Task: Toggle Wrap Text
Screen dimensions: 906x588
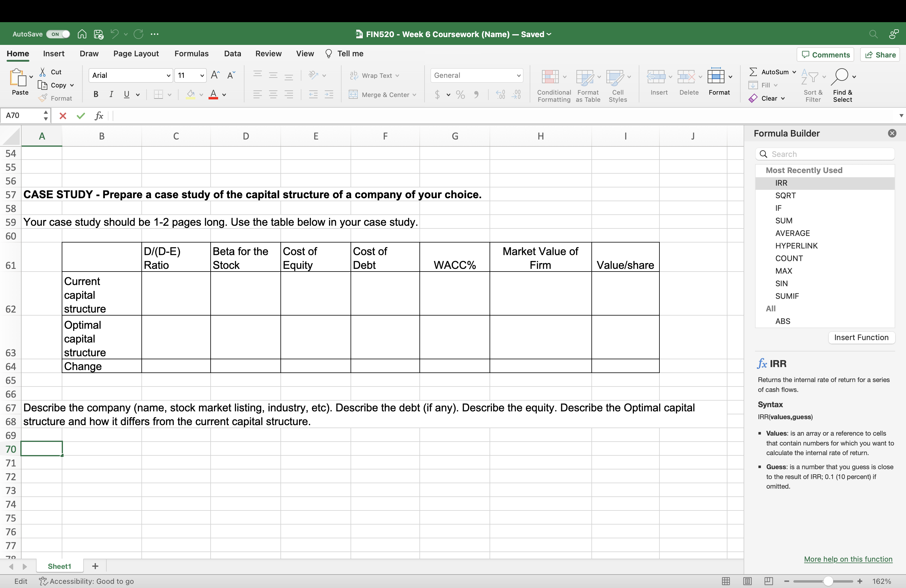Action: coord(374,75)
